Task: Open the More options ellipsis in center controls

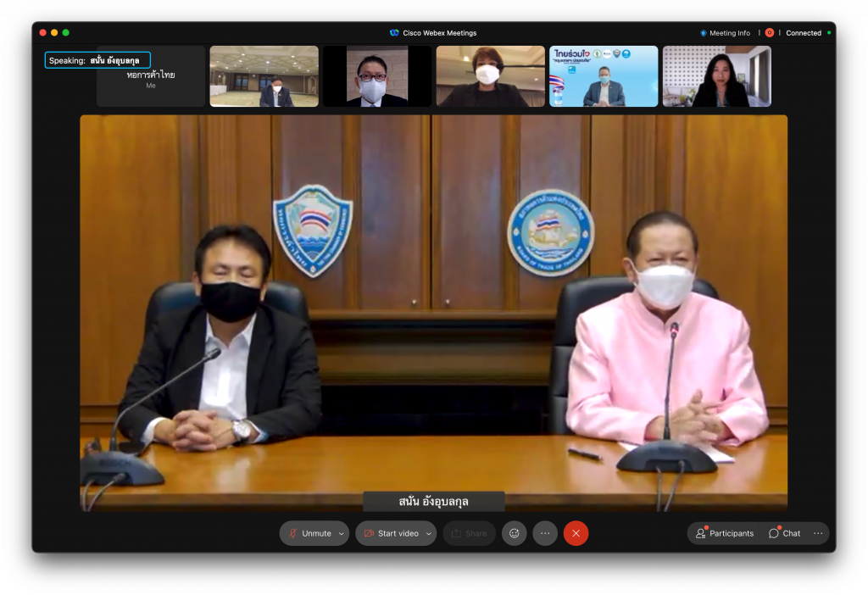Action: pyautogui.click(x=545, y=533)
